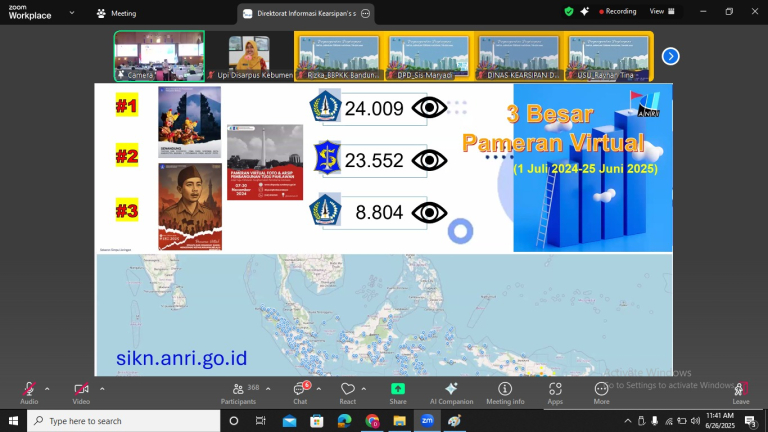Click the #2 ranking label
The height and width of the screenshot is (432, 768).
click(127, 156)
